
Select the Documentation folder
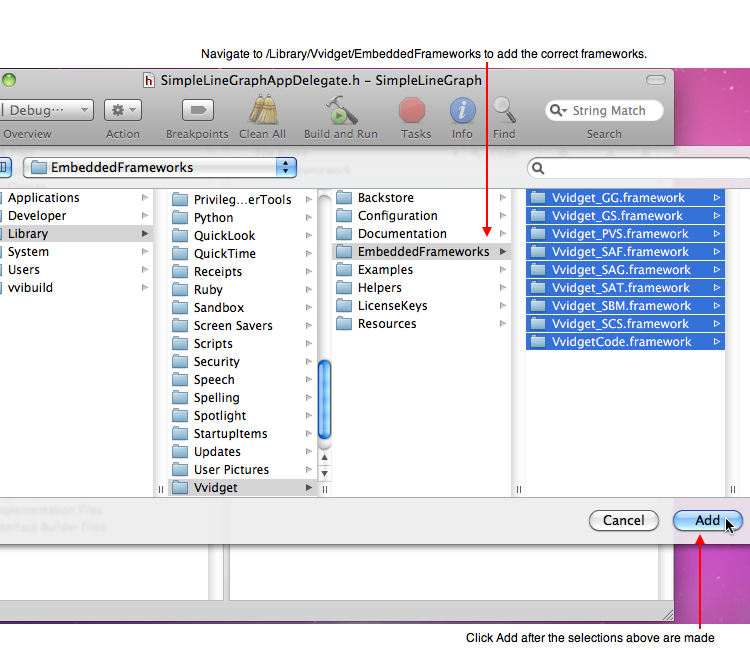[421, 233]
